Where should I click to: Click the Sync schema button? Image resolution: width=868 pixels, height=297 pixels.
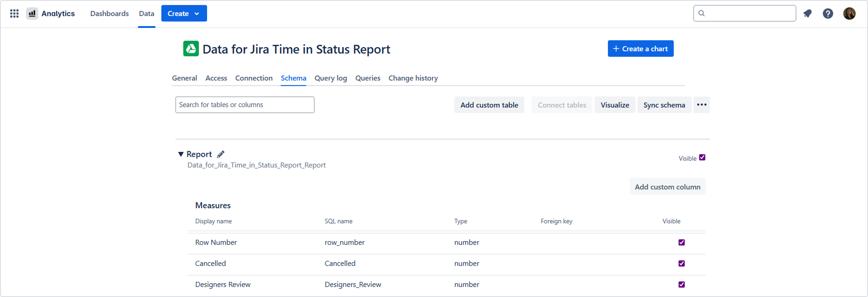click(664, 105)
